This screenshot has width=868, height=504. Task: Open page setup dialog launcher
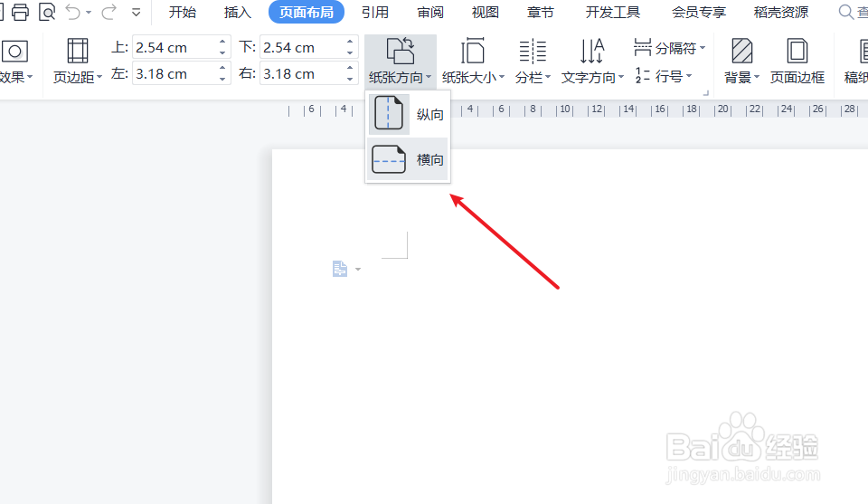(x=706, y=93)
